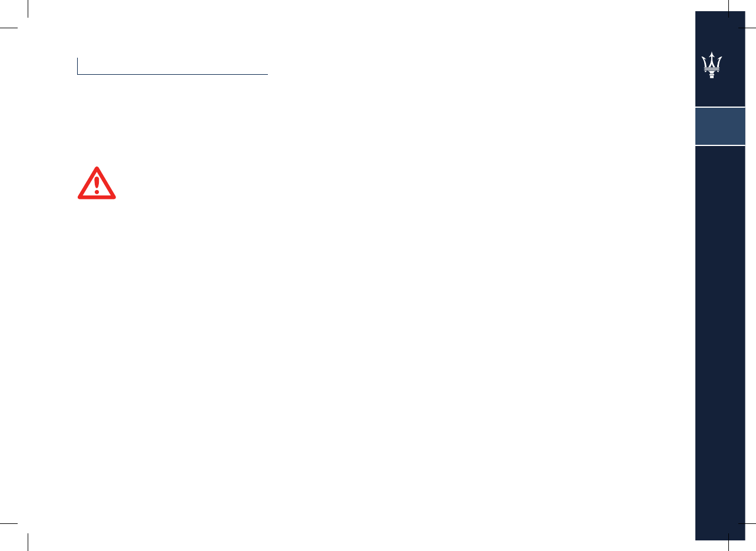Click the Maserati trident logo

tap(712, 65)
